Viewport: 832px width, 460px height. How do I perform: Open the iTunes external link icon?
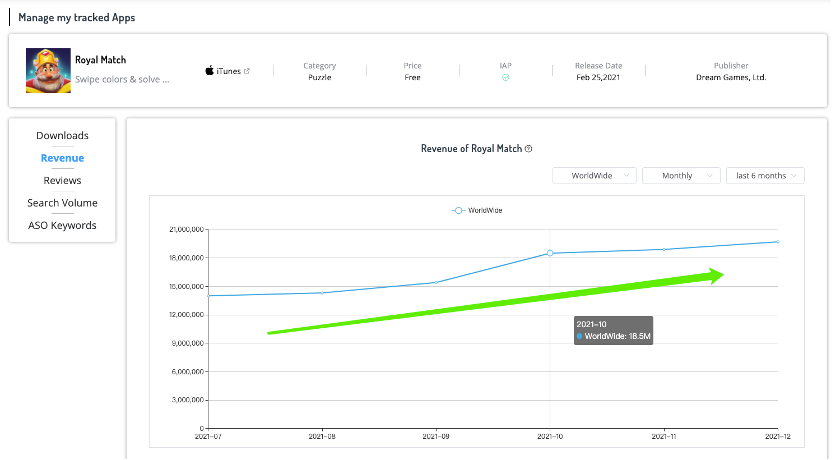(247, 71)
